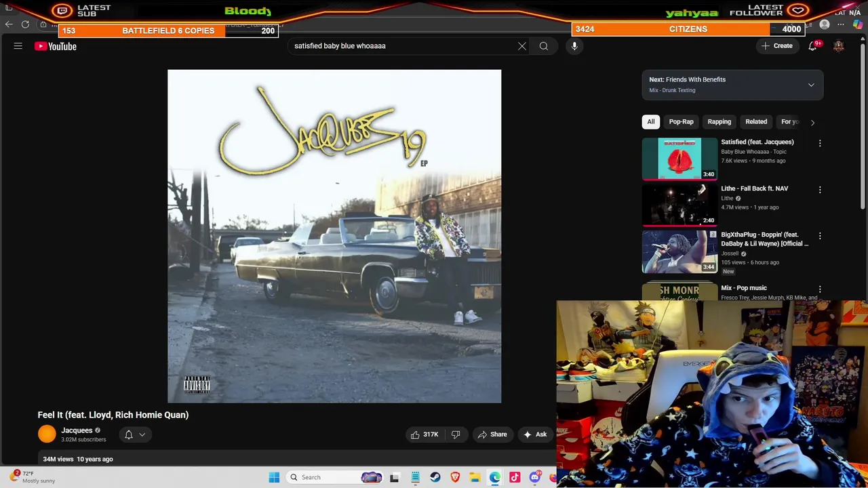Open the BigXthaPlug - Boppin' video thumbnail
This screenshot has width=868, height=488.
pyautogui.click(x=679, y=251)
